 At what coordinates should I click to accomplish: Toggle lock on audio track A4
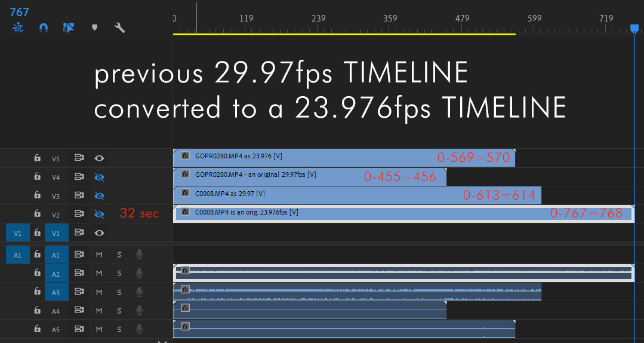click(x=38, y=311)
